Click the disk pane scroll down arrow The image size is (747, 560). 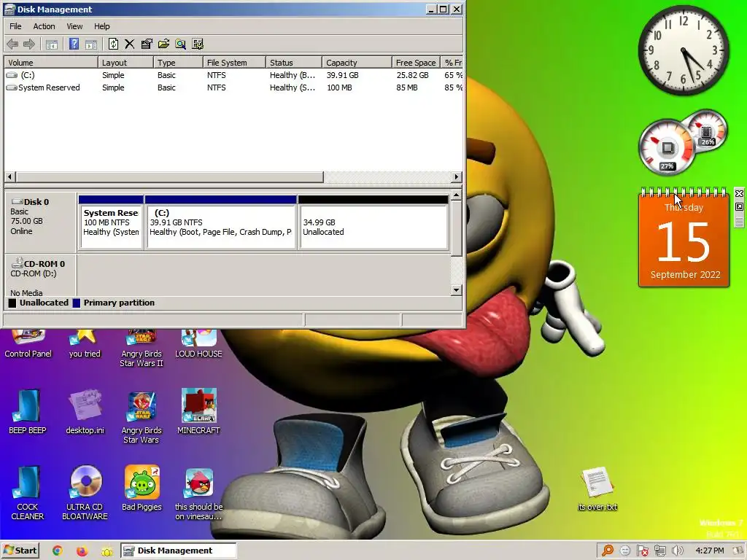pos(457,290)
